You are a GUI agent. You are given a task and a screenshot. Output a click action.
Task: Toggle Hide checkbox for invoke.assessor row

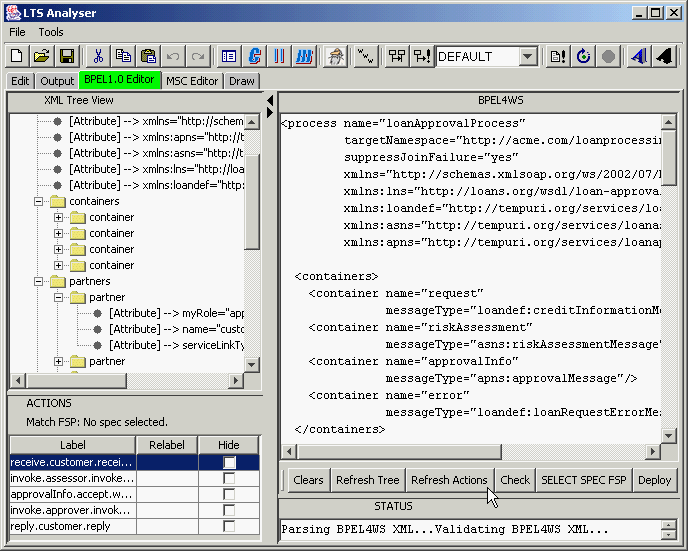[x=229, y=479]
